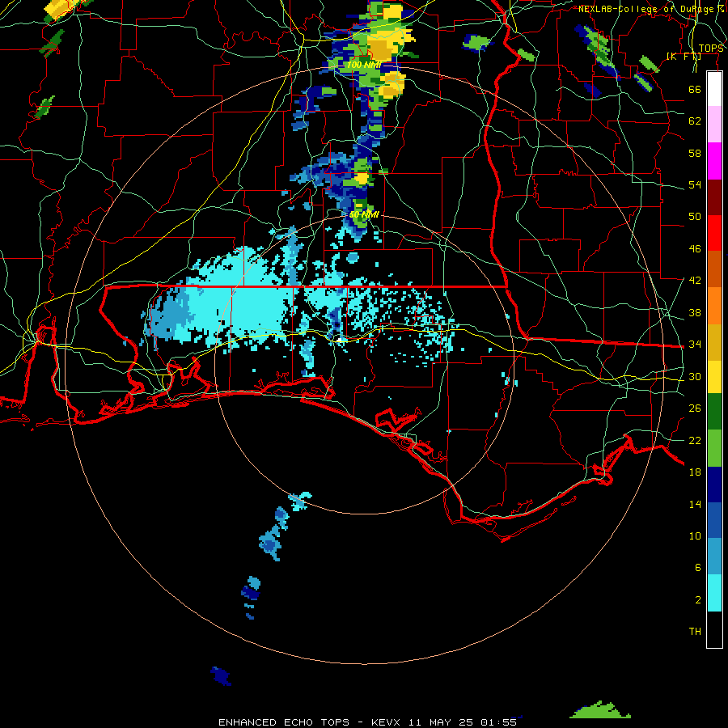
Task: Click the "[K FT]" units label
Action: coord(684,57)
